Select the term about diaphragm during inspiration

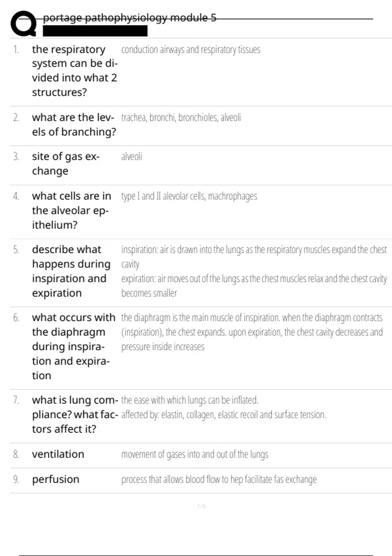[x=74, y=346]
